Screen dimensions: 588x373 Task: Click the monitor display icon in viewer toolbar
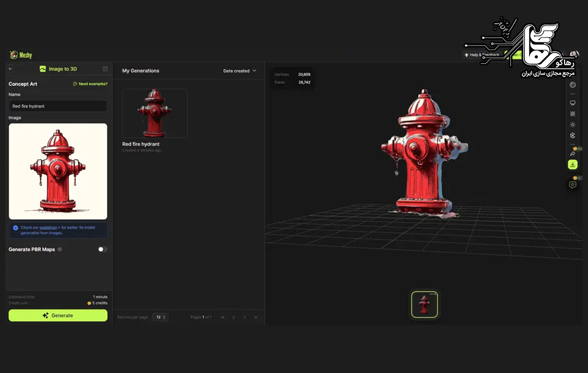572,103
